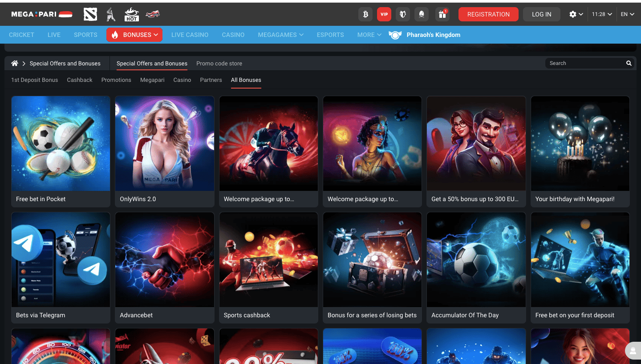This screenshot has height=364, width=641.
Task: Open the LIVE nav item
Action: 54,35
